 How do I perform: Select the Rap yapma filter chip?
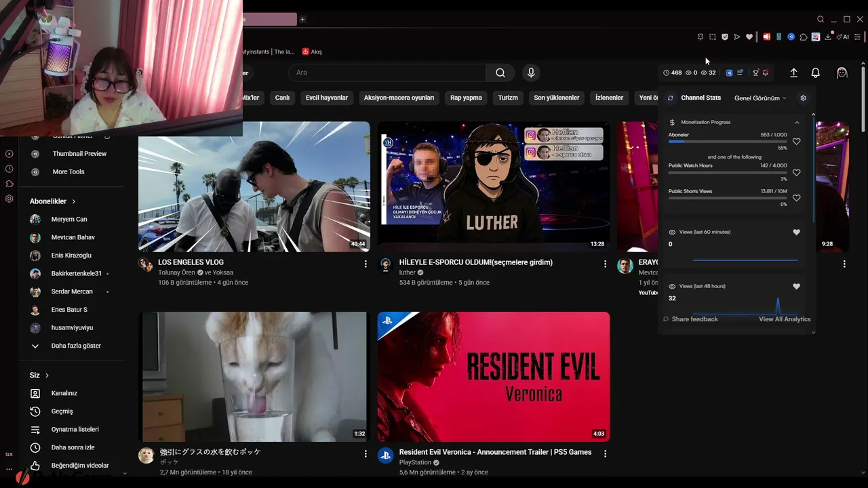point(466,98)
